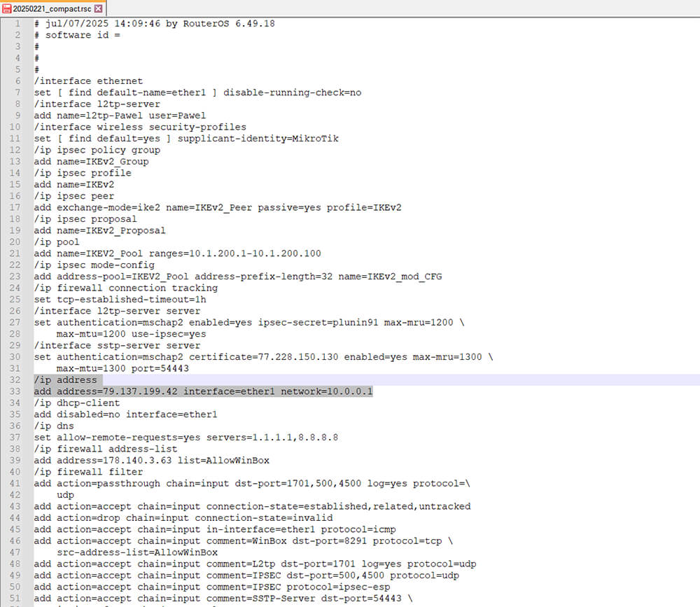Viewport: 700px width, 607px height.
Task: Click the '/interface ethernet' line
Action: click(x=88, y=81)
